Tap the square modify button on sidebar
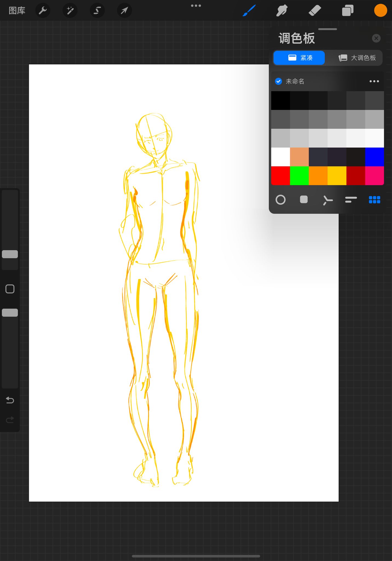 tap(10, 289)
